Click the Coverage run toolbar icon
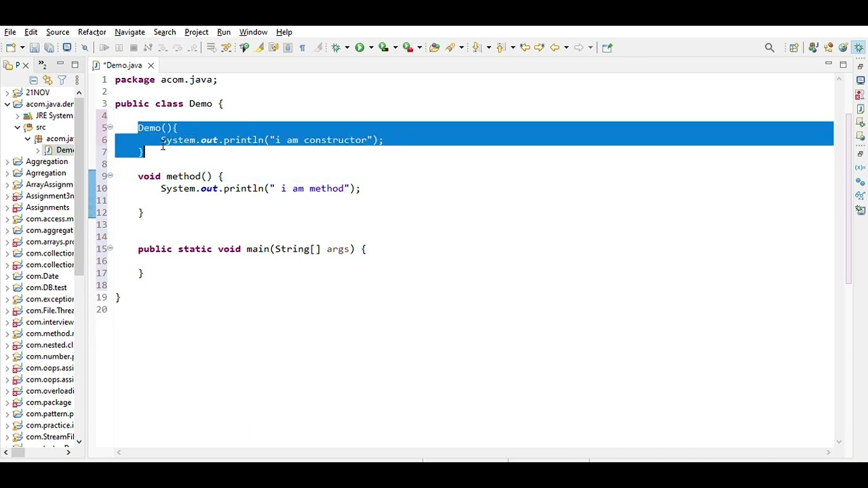Screen dimensions: 868x488 pos(383,47)
